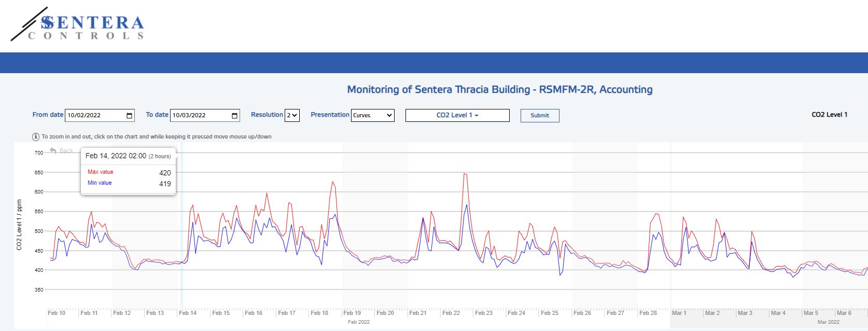Image resolution: width=868 pixels, height=331 pixels.
Task: Click inside the From date text field
Action: (93, 116)
